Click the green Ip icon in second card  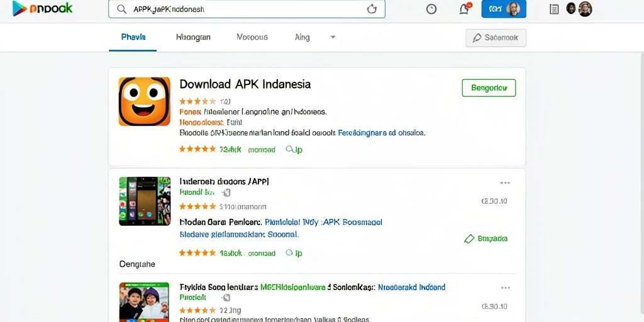pyautogui.click(x=294, y=253)
